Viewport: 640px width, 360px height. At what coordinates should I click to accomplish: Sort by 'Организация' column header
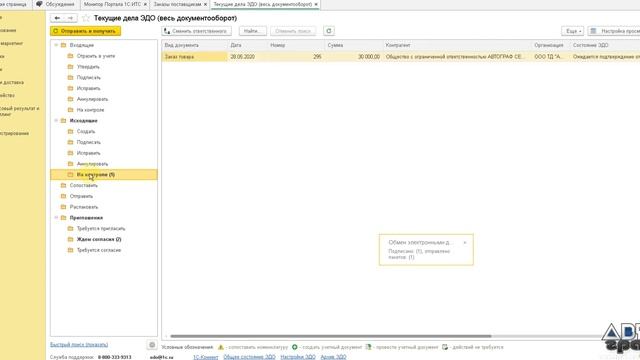(550, 45)
